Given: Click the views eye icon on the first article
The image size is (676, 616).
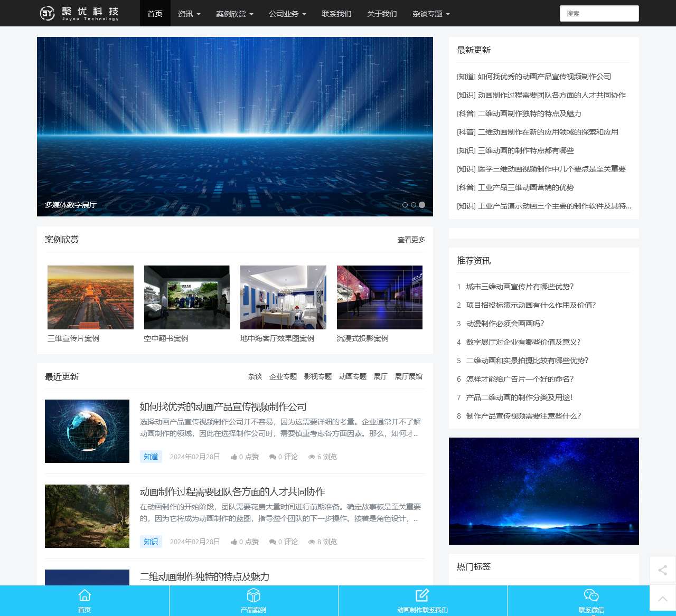Looking at the screenshot, I should [x=312, y=457].
